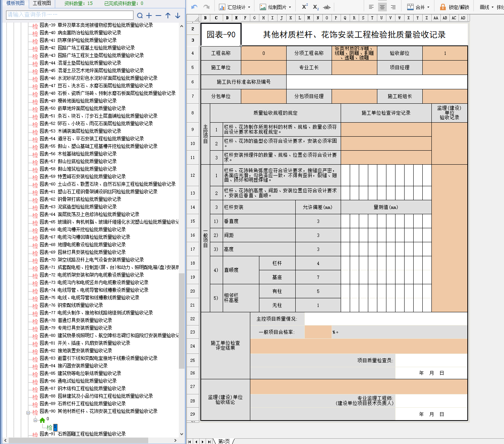Click column header AD

pos(463,18)
